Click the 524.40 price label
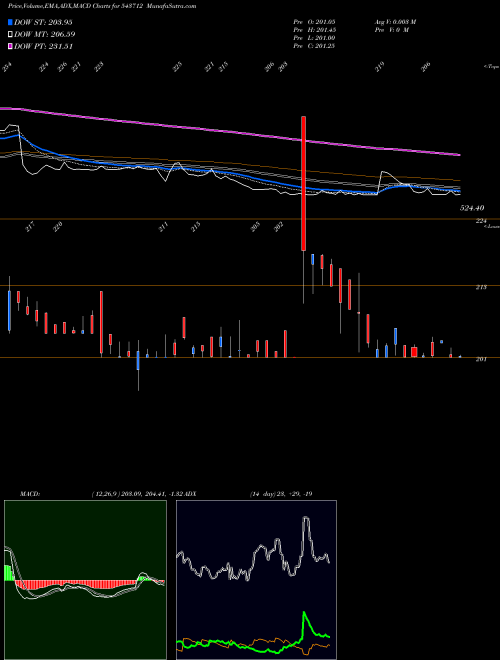The width and height of the screenshot is (500, 660). click(472, 208)
